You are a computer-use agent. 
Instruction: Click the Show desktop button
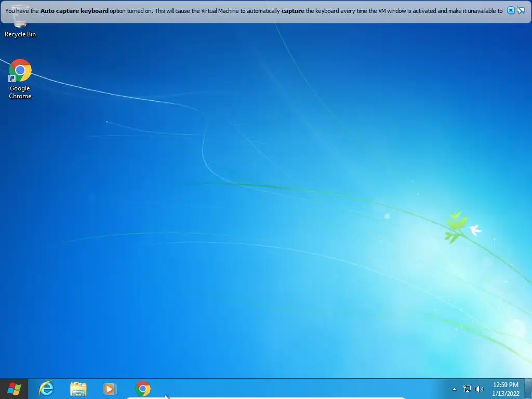pos(528,389)
